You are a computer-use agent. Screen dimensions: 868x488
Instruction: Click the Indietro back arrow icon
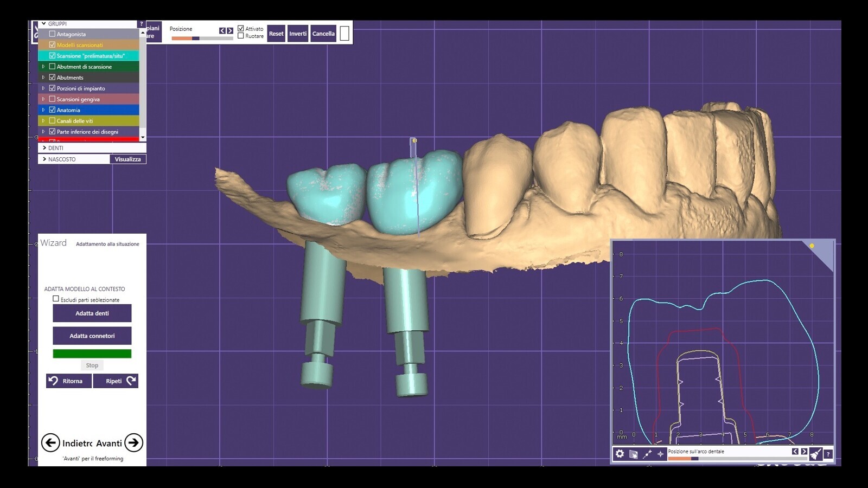pyautogui.click(x=50, y=443)
